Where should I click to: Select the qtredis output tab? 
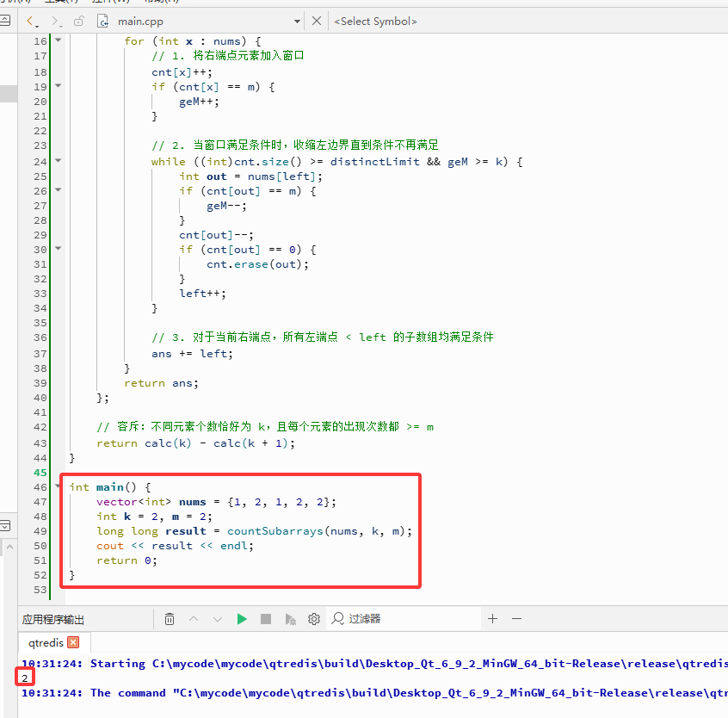click(46, 643)
